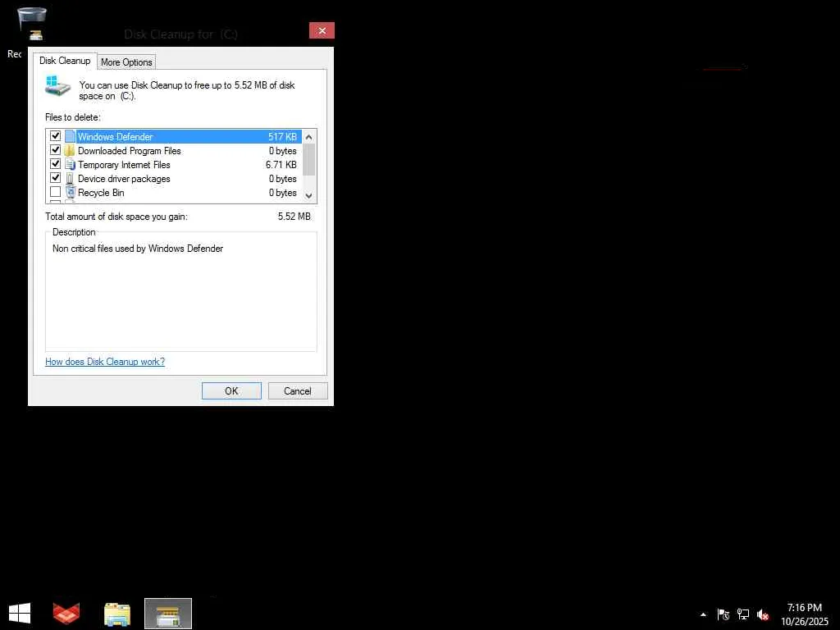Click the disk drive icon in dialog
Screen dimensions: 840x630
(58, 85)
